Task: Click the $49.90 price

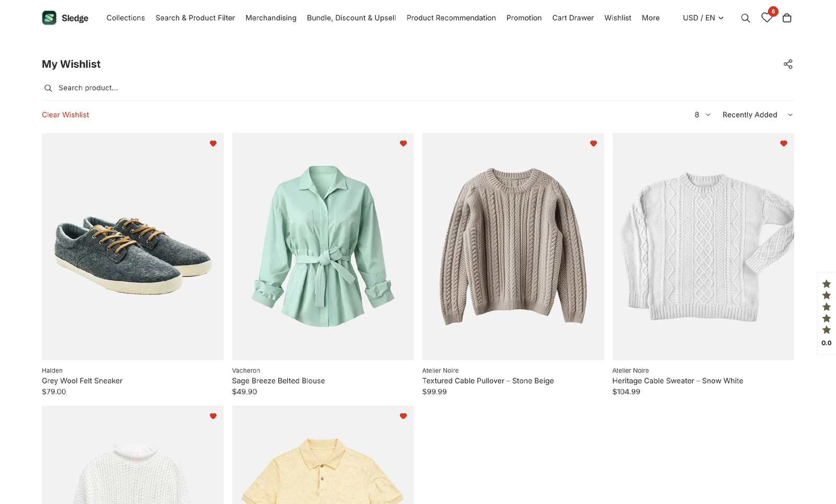Action: coord(245,392)
